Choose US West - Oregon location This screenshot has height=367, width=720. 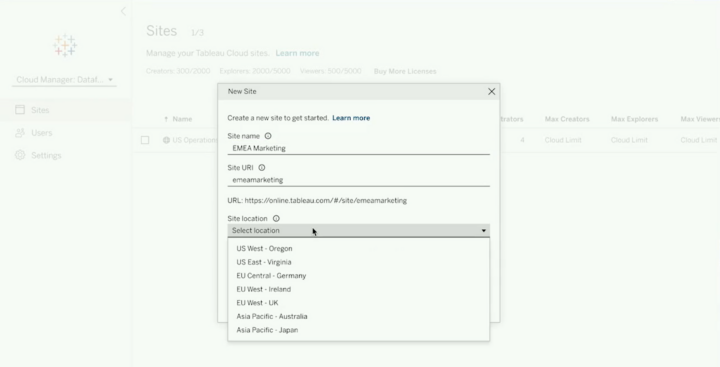point(359,248)
